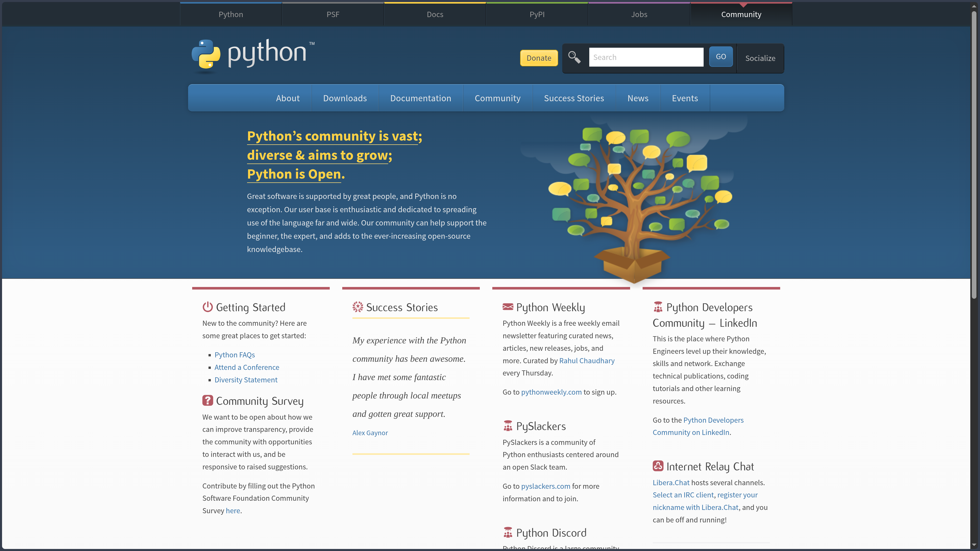Viewport: 980px width, 551px height.
Task: Click the magnifying glass search icon
Action: point(574,57)
